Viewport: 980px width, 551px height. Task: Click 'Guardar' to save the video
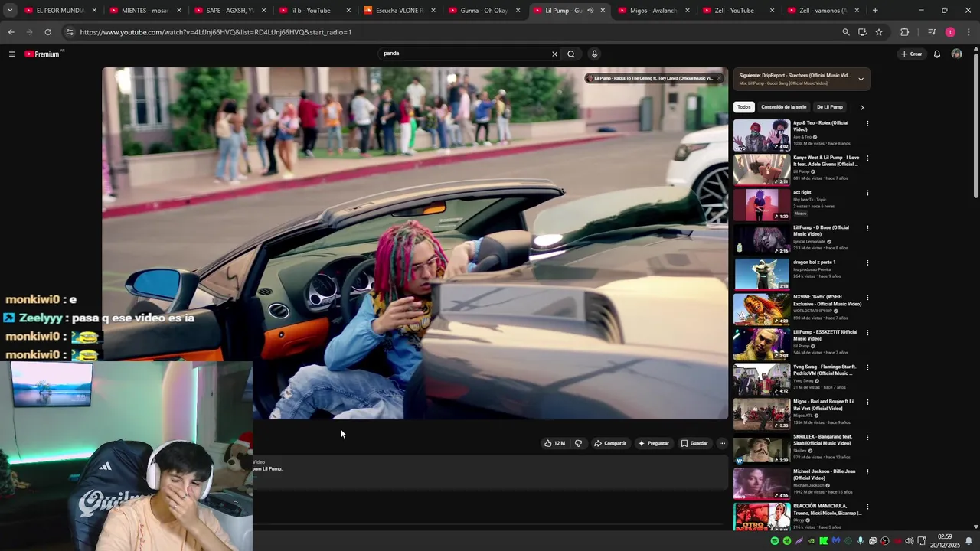tap(694, 443)
